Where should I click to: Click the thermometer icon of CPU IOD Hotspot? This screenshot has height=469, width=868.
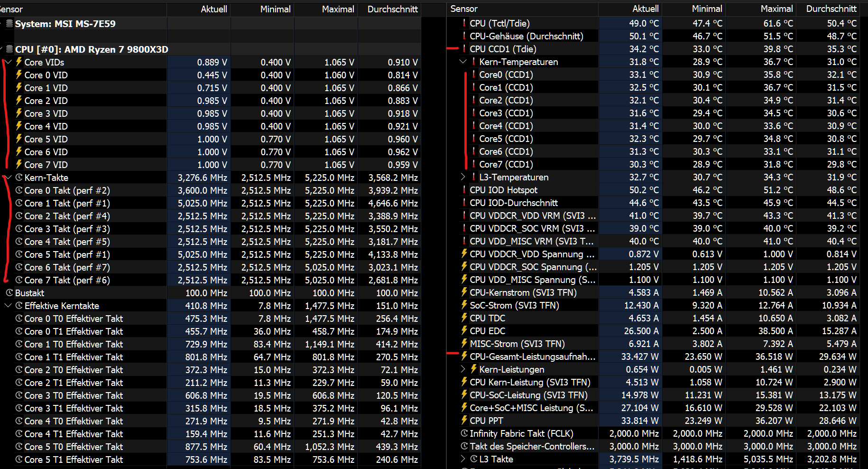(464, 190)
